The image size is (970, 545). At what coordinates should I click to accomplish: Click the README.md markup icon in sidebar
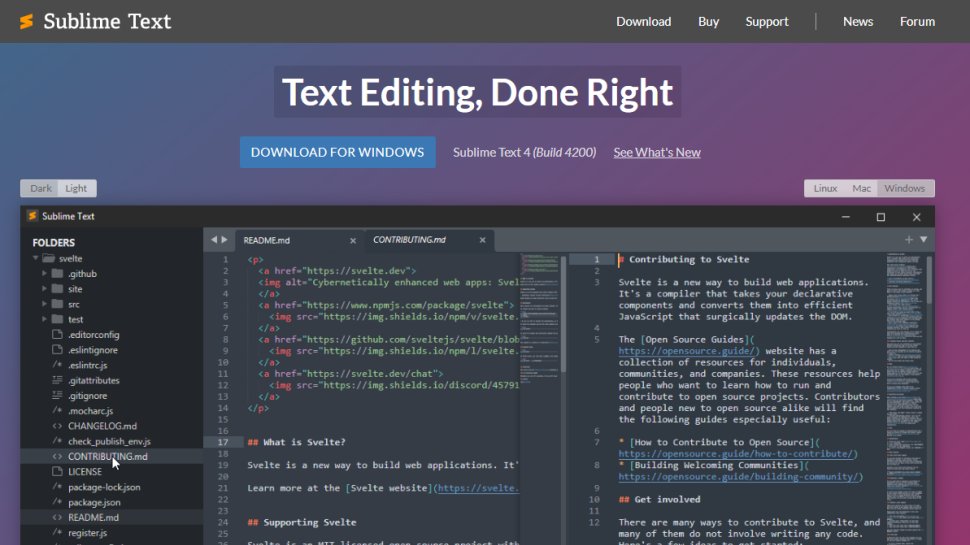pos(58,517)
